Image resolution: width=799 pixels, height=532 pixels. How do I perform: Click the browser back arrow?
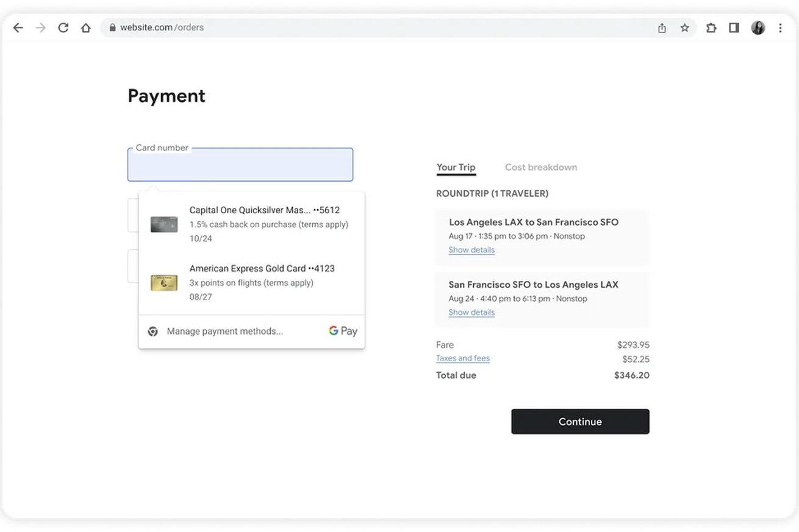coord(18,27)
